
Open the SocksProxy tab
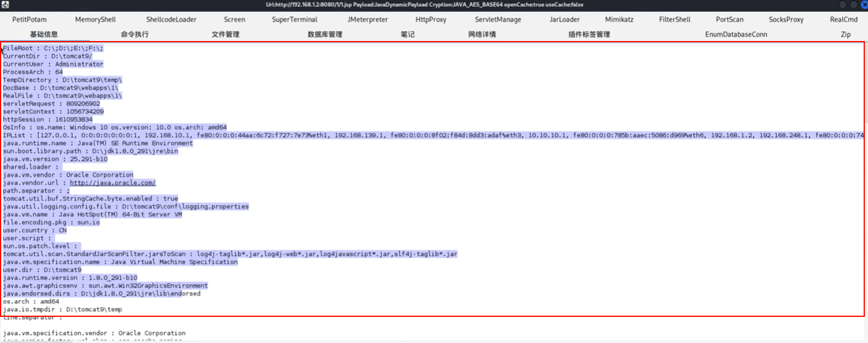point(786,19)
